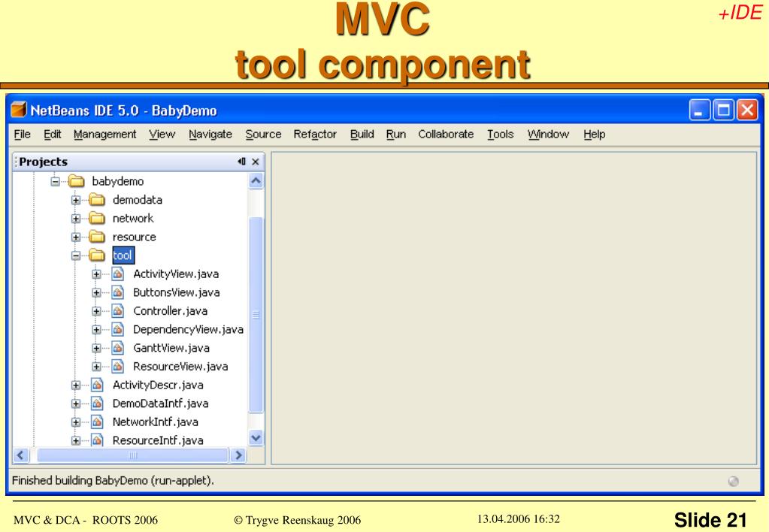Click horizontal scroll left arrow
The width and height of the screenshot is (769, 532).
[x=20, y=455]
